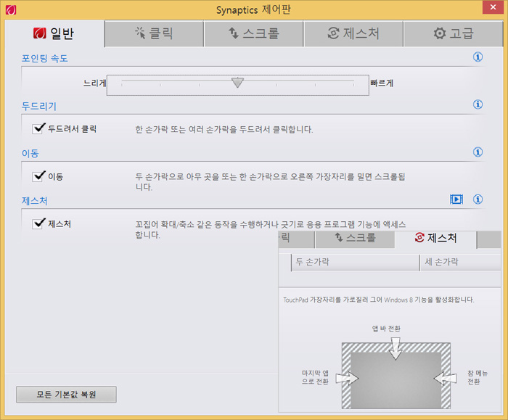
Task: Click the down arrow for 앱 바 전환
Action: click(395, 350)
